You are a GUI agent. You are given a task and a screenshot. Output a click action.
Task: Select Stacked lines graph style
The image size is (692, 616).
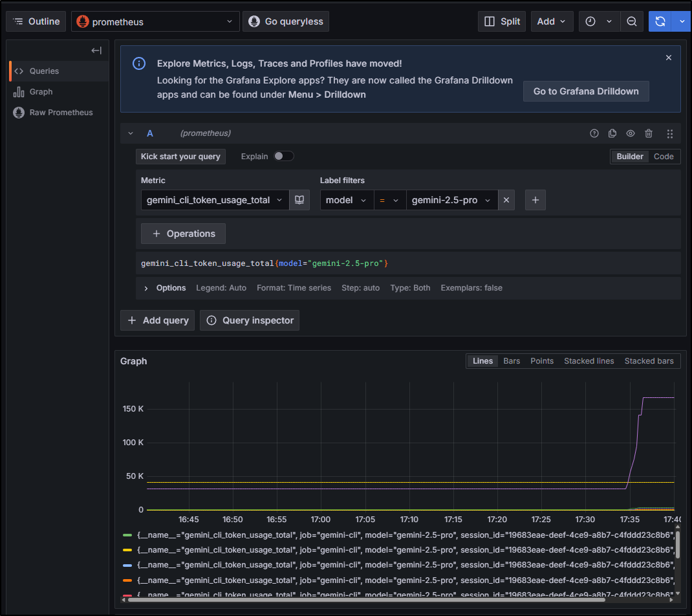click(x=589, y=361)
